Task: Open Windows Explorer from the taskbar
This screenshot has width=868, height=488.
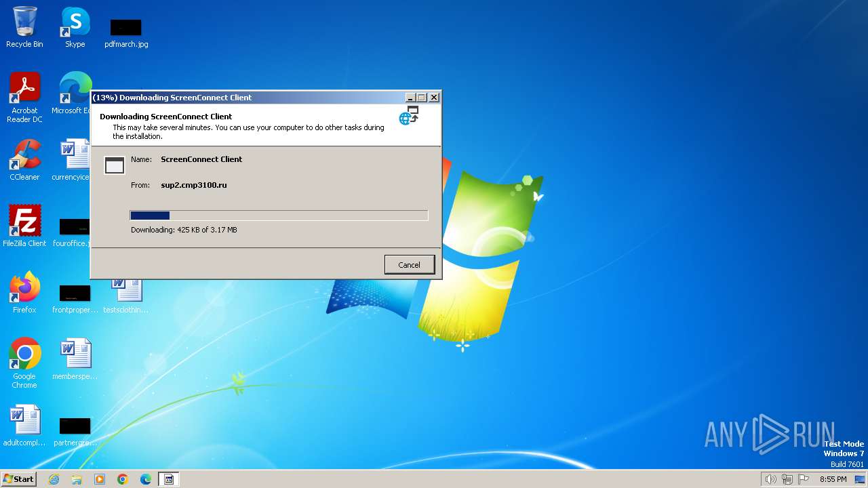Action: 77,479
